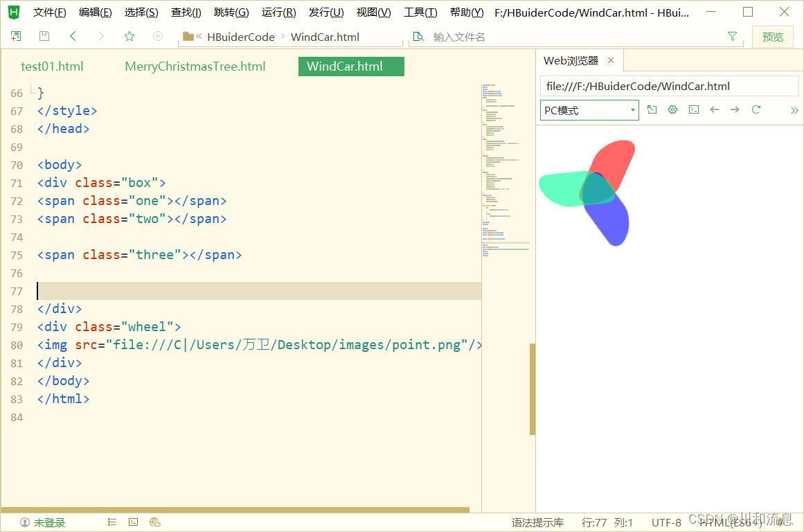The height and width of the screenshot is (532, 804).
Task: Click the 行:77 列:1 position indicator
Action: (x=607, y=522)
